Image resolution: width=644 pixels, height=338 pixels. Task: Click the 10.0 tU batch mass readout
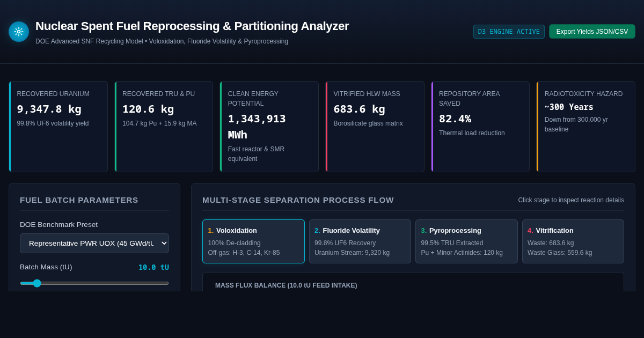[x=153, y=267]
